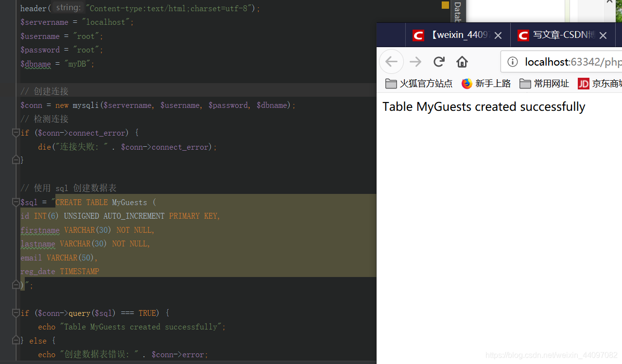Click the '// 检测连接' comment
This screenshot has width=622, height=364.
click(44, 119)
